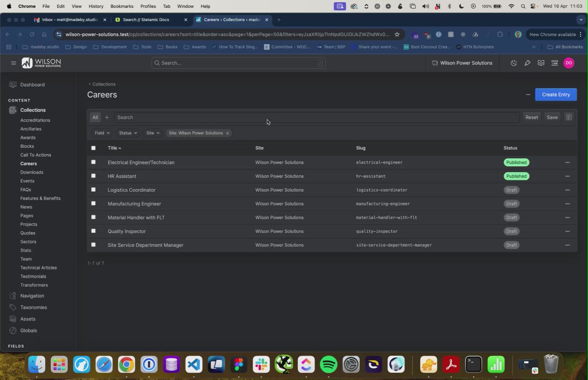
Task: Click the Reset filters button
Action: 532,117
